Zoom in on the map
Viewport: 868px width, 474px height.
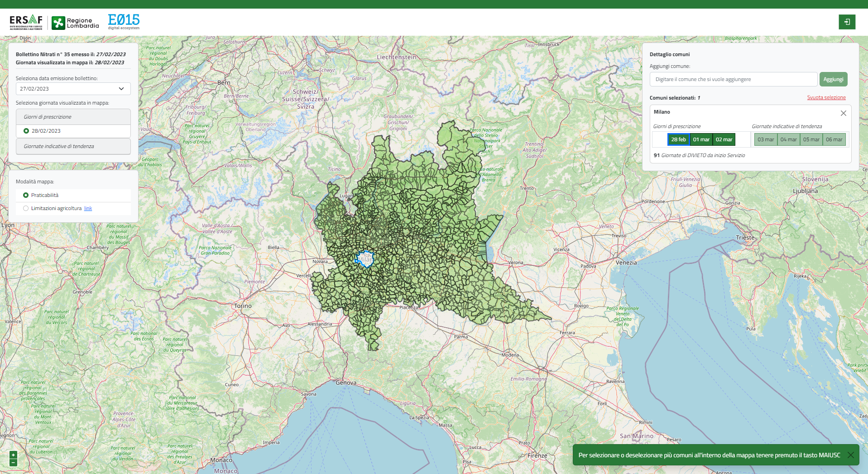point(13,455)
